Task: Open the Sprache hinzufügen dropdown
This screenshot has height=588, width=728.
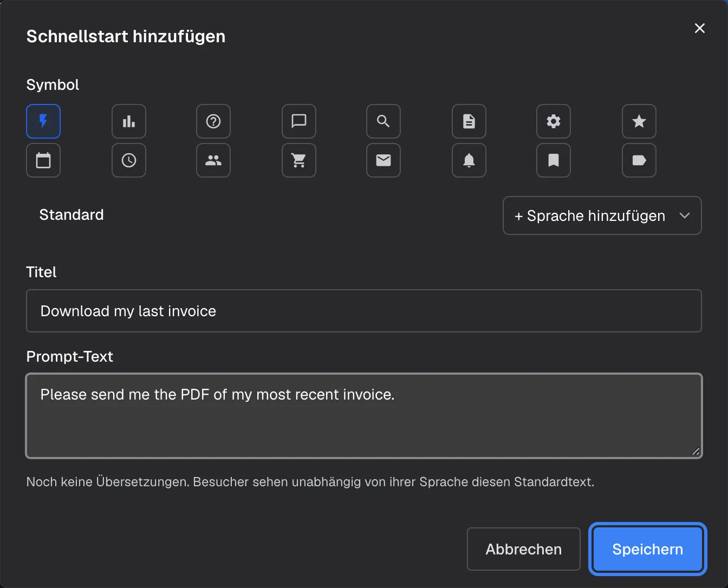Action: (602, 215)
